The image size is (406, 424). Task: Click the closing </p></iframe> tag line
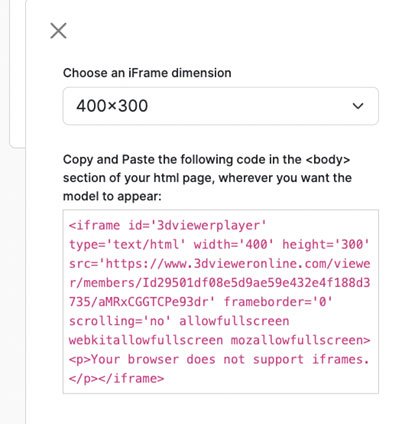point(116,379)
